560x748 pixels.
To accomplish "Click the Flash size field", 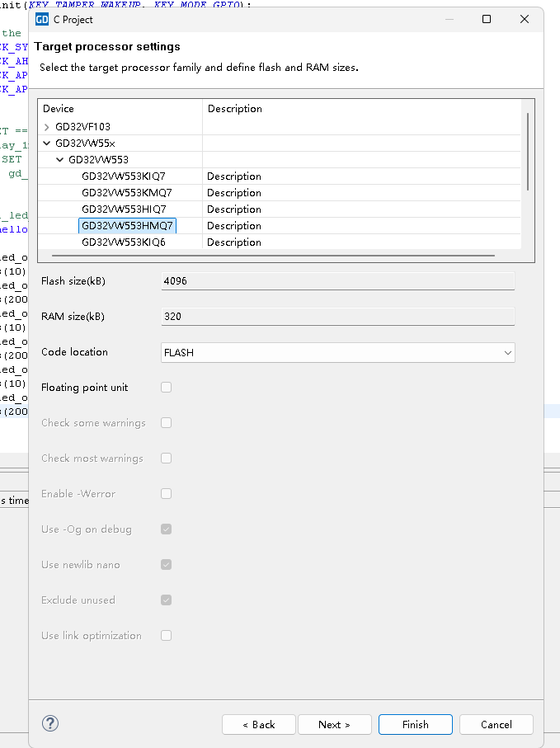I will tap(338, 281).
